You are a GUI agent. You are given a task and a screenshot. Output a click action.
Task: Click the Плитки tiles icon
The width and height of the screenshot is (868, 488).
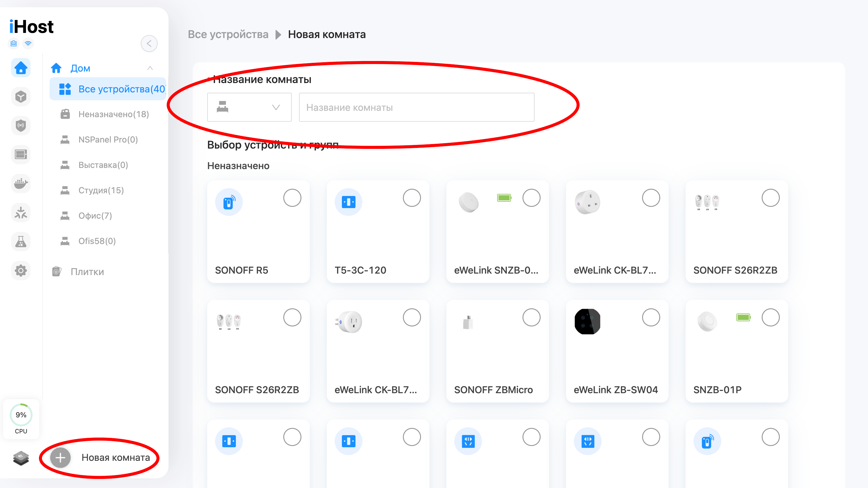pyautogui.click(x=56, y=272)
